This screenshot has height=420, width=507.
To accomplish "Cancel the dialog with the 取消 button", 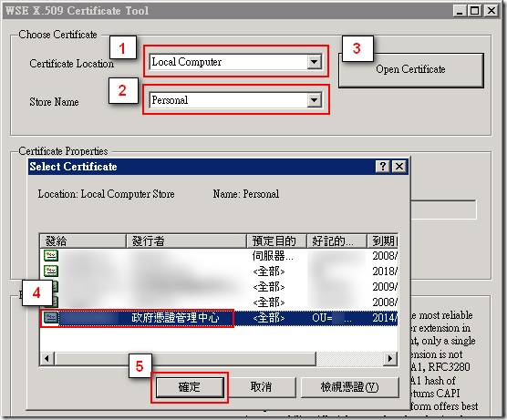I will (262, 387).
